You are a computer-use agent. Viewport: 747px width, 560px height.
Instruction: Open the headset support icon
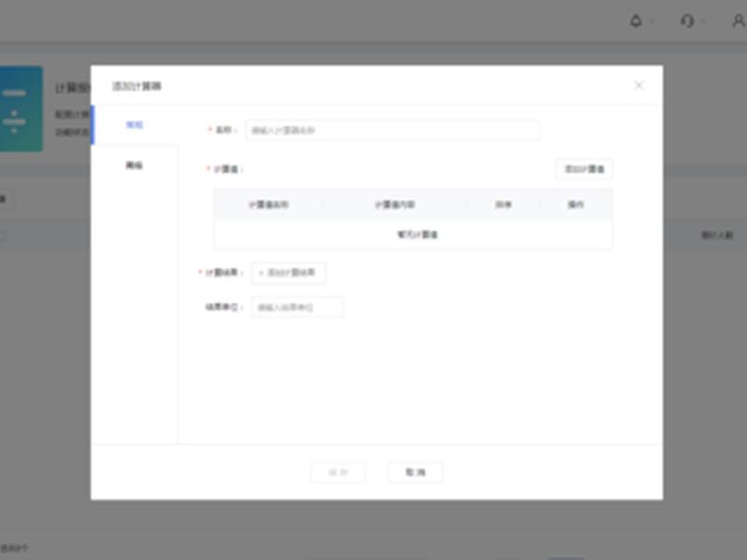pos(687,21)
